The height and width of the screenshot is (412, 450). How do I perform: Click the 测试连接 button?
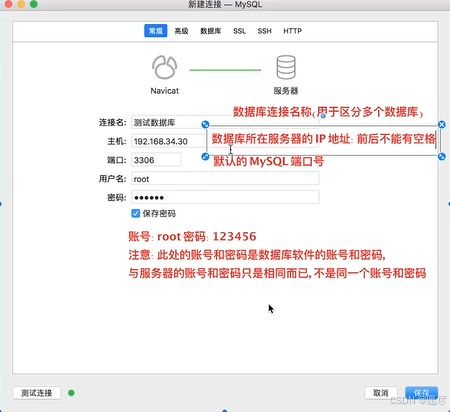coord(37,393)
